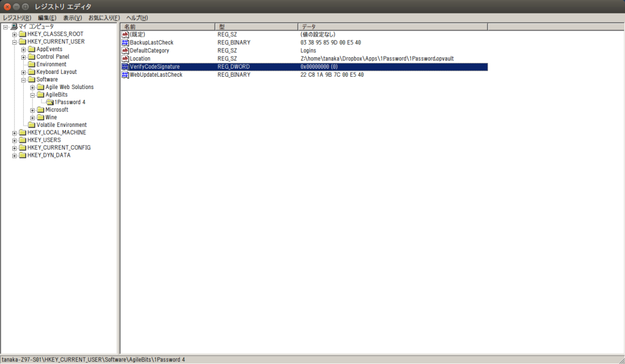
Task: Sort by the 名前 column header
Action: coord(167,27)
